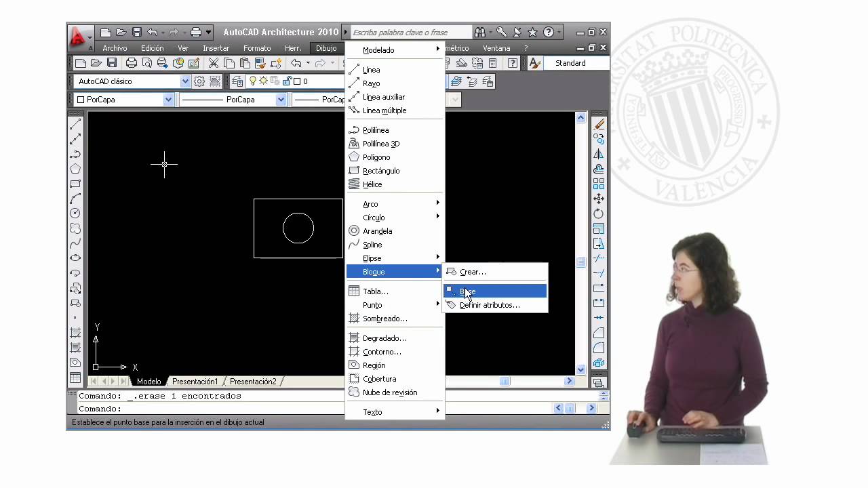Viewport: 868px width, 488px height.
Task: Select Mirror tool in right modify toolbar
Action: 599,154
